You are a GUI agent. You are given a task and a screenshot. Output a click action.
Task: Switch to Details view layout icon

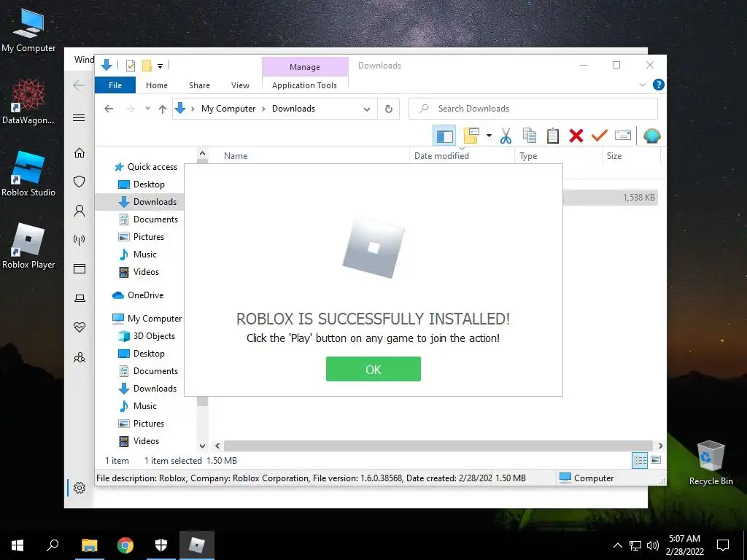click(x=640, y=460)
